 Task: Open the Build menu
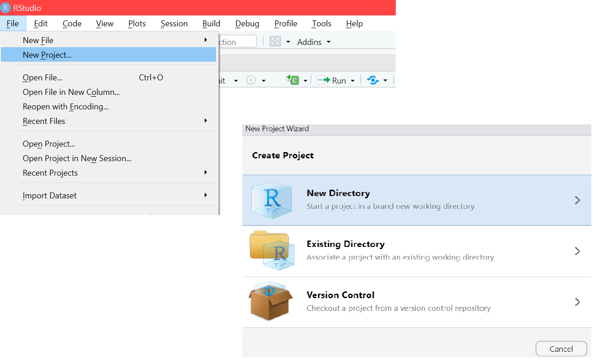211,24
